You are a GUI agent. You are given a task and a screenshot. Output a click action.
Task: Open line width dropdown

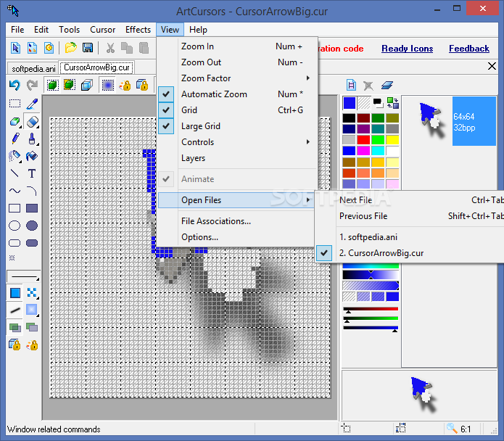pos(23,276)
